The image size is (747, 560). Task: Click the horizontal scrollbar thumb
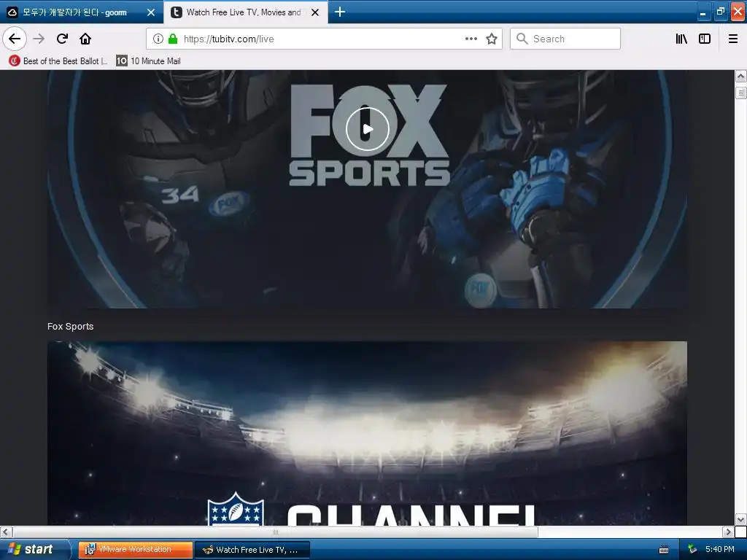[x=275, y=532]
